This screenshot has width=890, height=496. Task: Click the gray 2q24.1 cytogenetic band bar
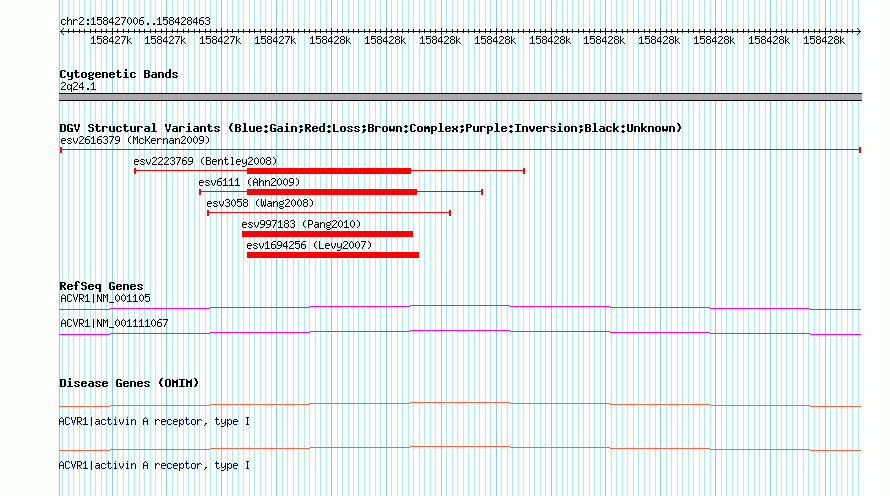(460, 97)
